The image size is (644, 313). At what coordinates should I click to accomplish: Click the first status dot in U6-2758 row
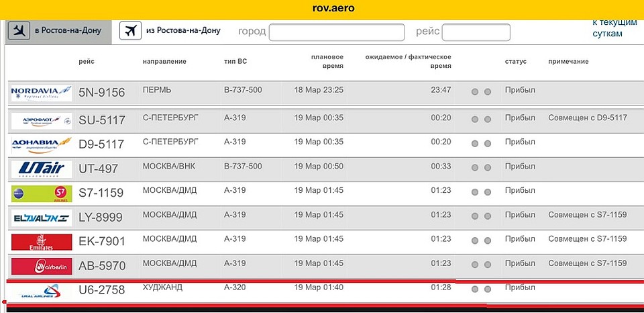pyautogui.click(x=475, y=289)
